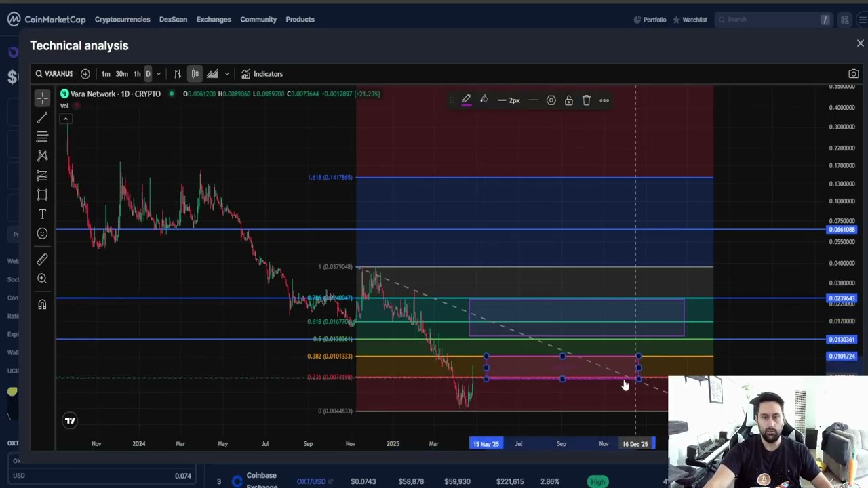Viewport: 868px width, 488px height.
Task: Grab the drawing toolbar drag handle
Action: coord(452,100)
